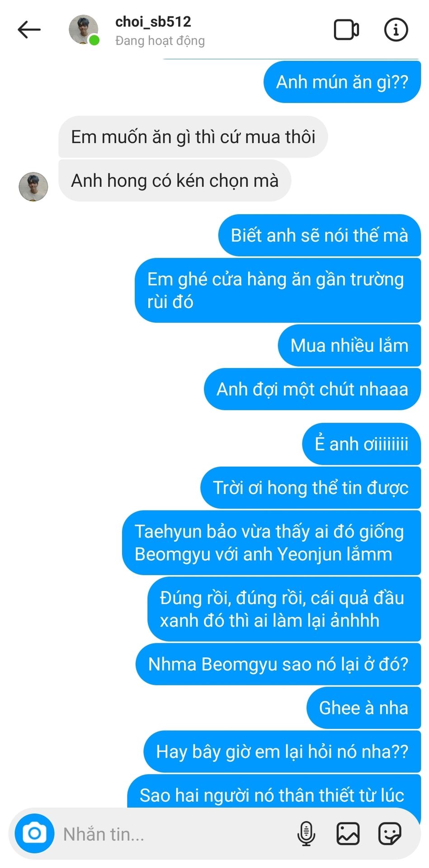The height and width of the screenshot is (868, 429).
Task: Tap the profile picture in header
Action: pos(84,30)
